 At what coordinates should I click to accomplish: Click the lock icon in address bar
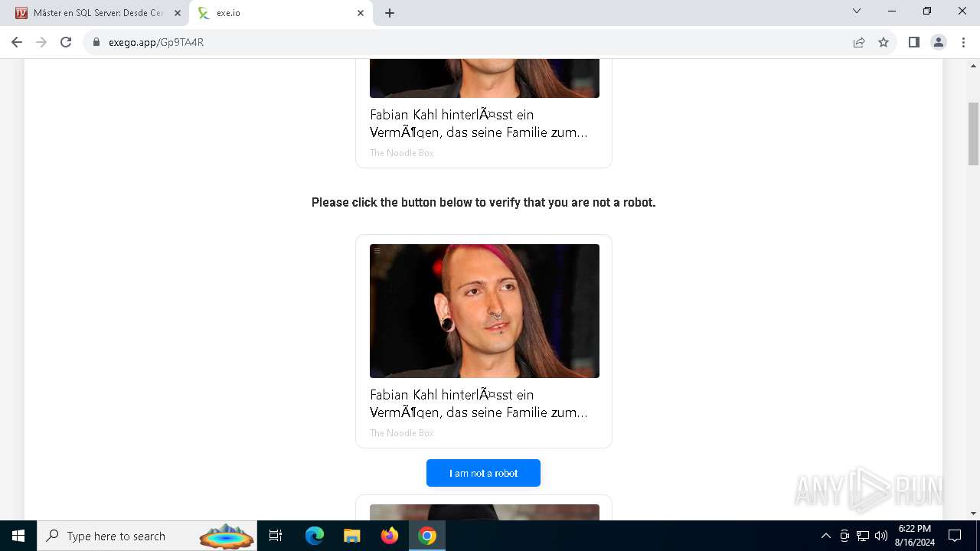96,42
